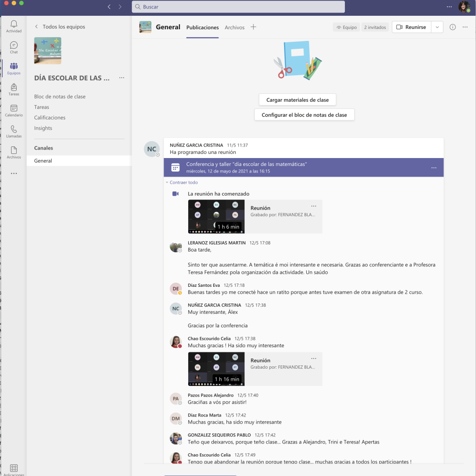Start a meeting with Reunirse button
The width and height of the screenshot is (476, 476).
(411, 27)
